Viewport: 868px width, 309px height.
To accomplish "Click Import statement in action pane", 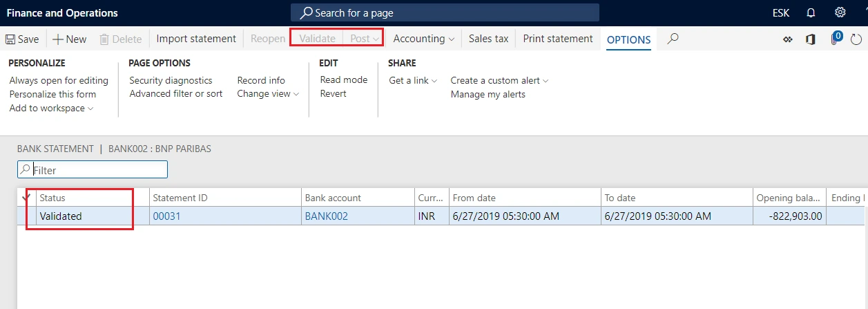I will tap(196, 39).
